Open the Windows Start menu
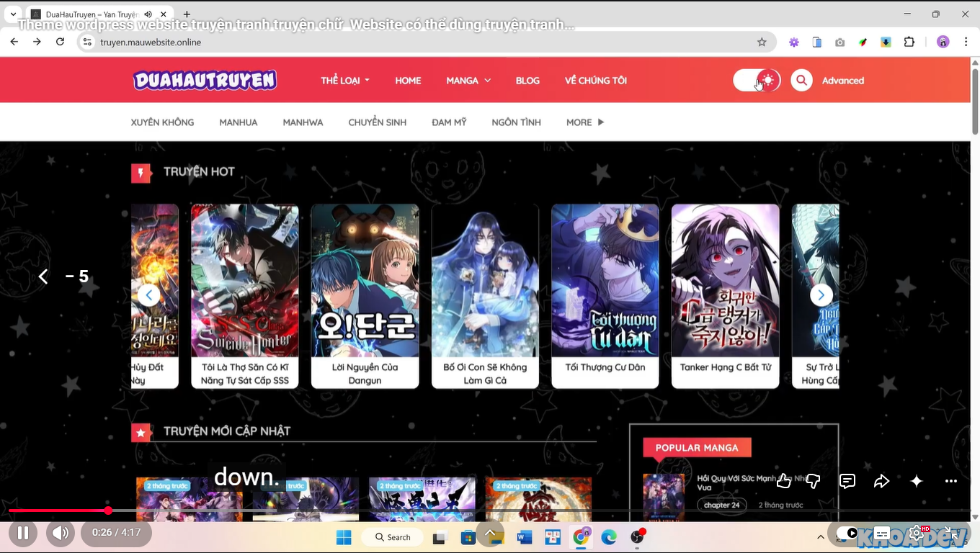Viewport: 980px width, 553px height. point(344,537)
